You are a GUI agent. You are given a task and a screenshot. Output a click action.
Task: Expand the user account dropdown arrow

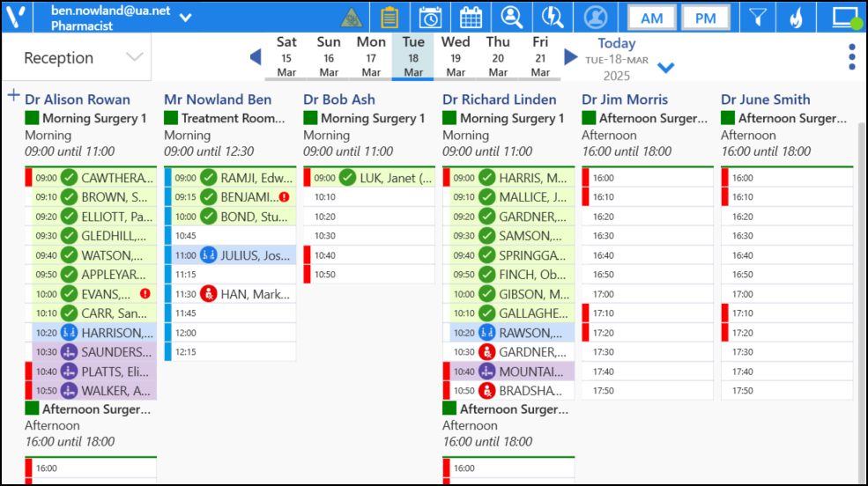pos(185,18)
